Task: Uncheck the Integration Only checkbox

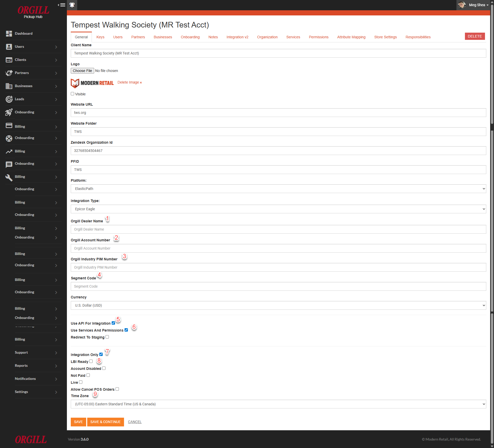Action: pyautogui.click(x=101, y=354)
